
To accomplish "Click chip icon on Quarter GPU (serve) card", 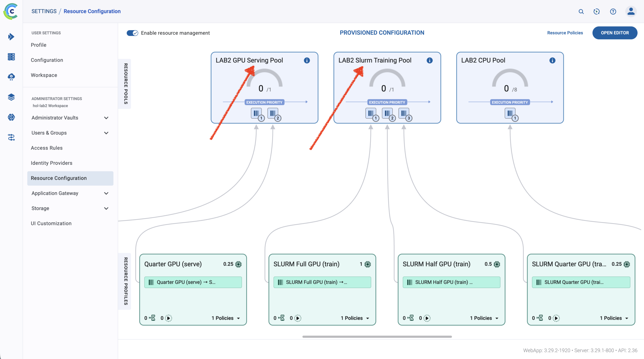I will click(238, 264).
